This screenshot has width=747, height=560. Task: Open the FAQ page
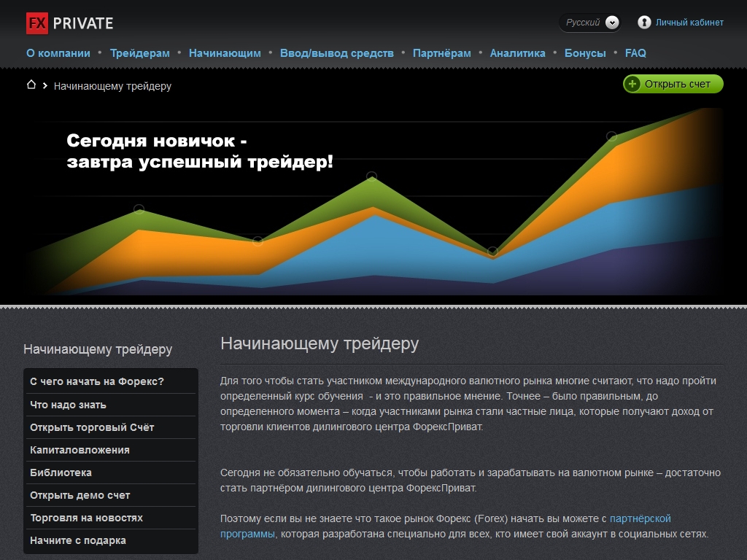(635, 53)
